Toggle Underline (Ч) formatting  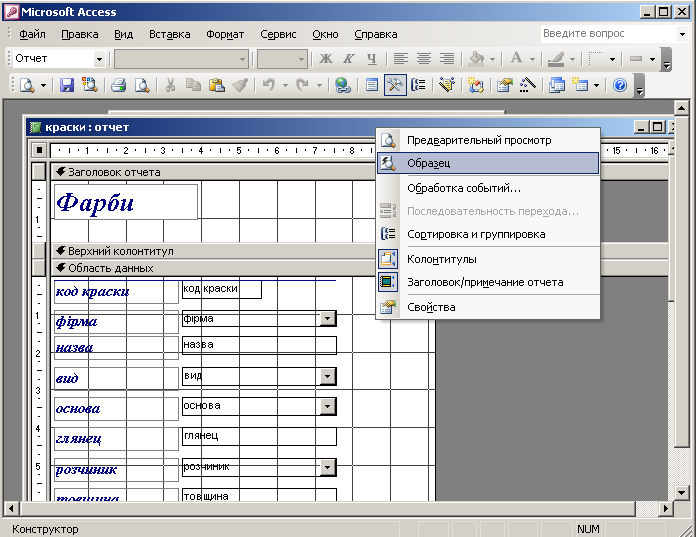coord(372,58)
